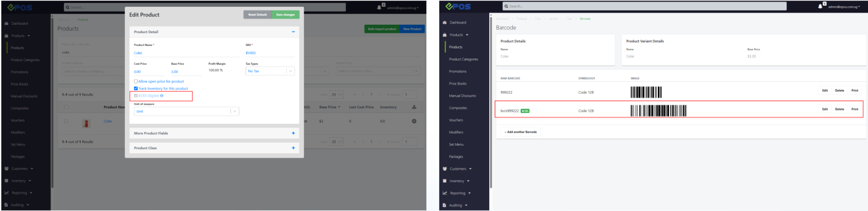Open Product Categories in the Barcode window sidebar

coord(464,59)
